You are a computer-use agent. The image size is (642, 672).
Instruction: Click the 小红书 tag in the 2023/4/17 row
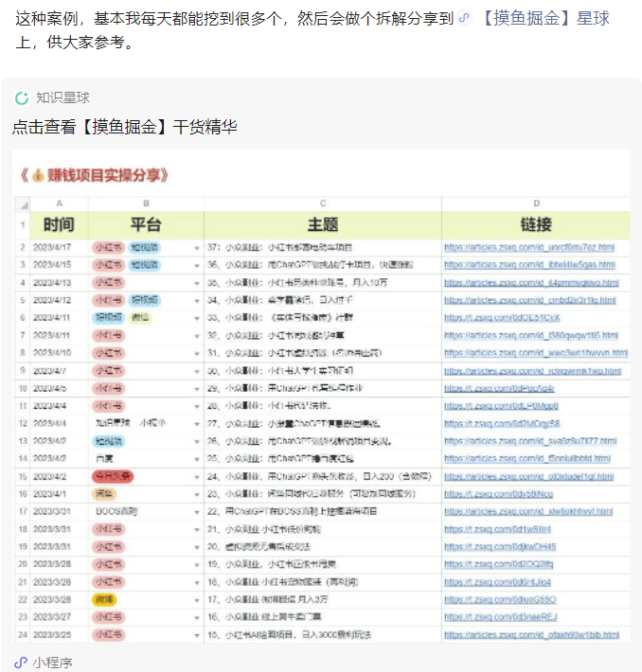[109, 247]
